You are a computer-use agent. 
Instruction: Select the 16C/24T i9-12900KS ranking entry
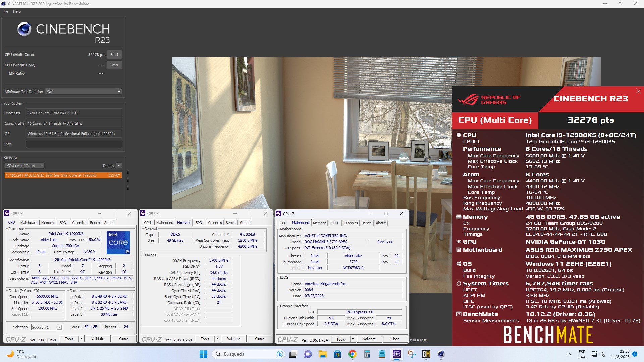pos(63,175)
